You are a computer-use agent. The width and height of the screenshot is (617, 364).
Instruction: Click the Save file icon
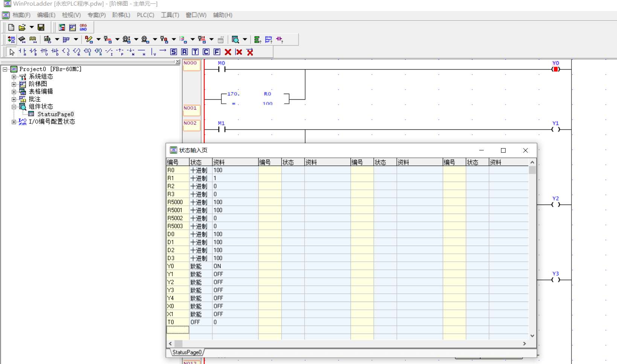(41, 27)
